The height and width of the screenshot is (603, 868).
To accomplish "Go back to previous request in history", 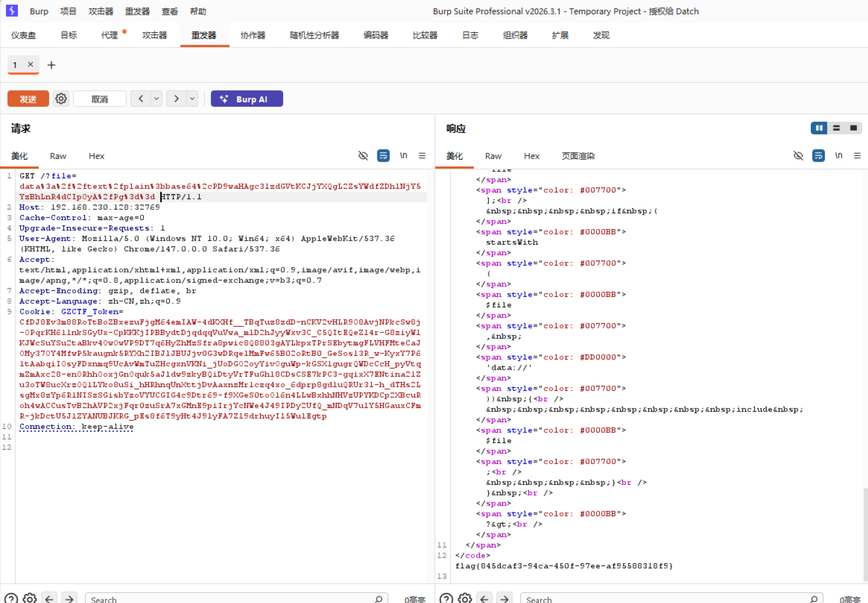I will [x=141, y=98].
